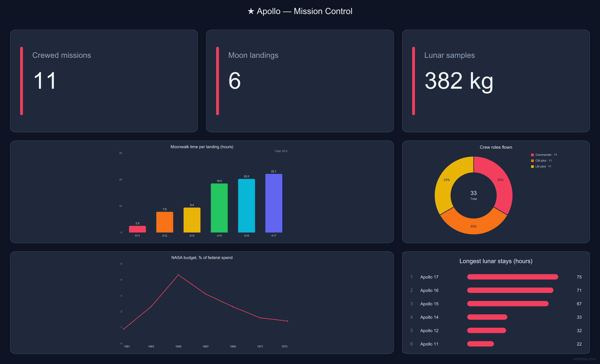Click the 22.1 value label
The width and height of the screenshot is (600, 364).
tap(274, 171)
